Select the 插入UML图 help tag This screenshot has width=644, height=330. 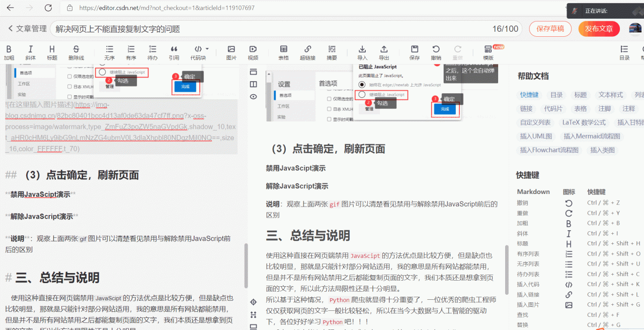point(536,136)
